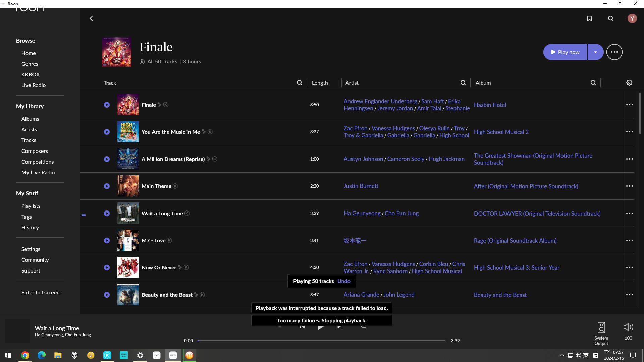
Task: Open more options for M7 - Love row
Action: click(x=629, y=240)
